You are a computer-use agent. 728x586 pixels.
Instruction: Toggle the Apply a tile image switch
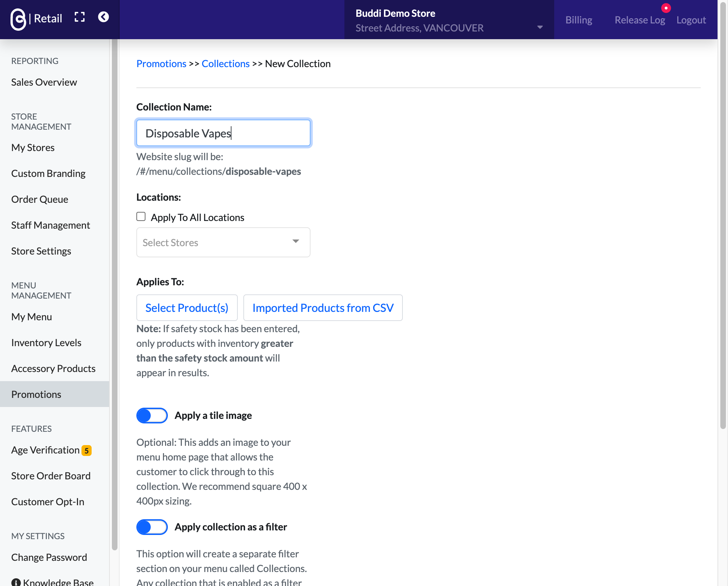(x=152, y=415)
